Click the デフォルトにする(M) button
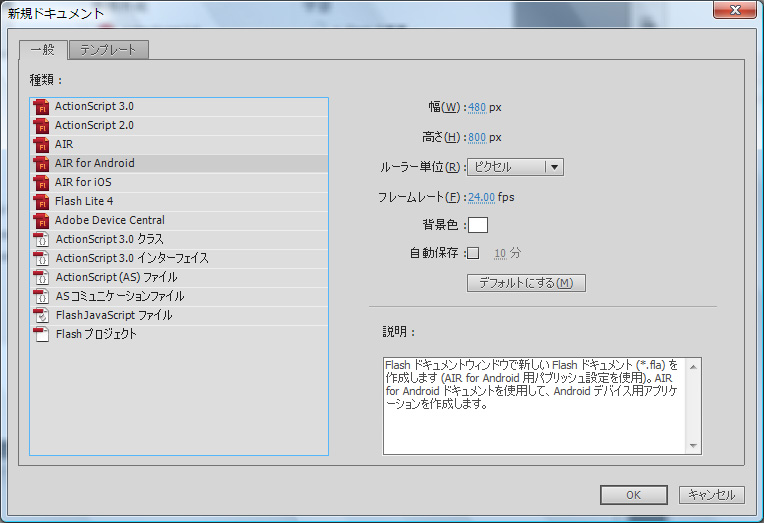This screenshot has width=764, height=523. coord(526,283)
